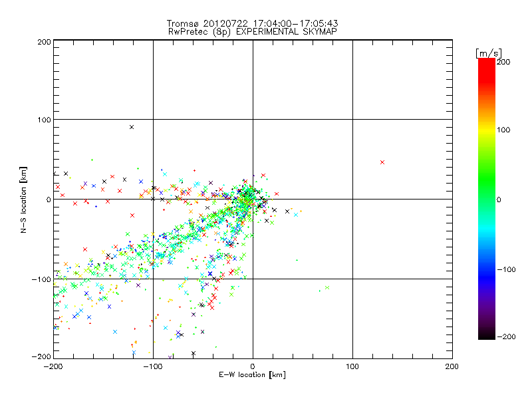Click the plot title 'Tromsø 20120722 17:04:00-17:05:43'
This screenshot has height=399, width=532.
(x=252, y=23)
